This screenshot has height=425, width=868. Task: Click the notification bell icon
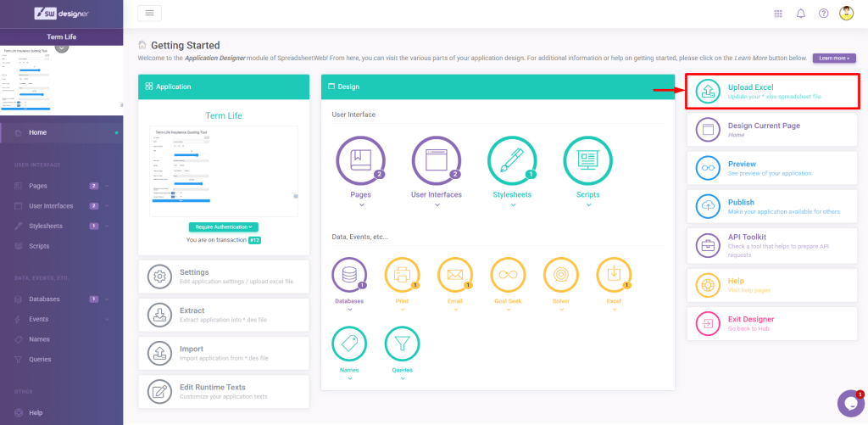[x=800, y=14]
